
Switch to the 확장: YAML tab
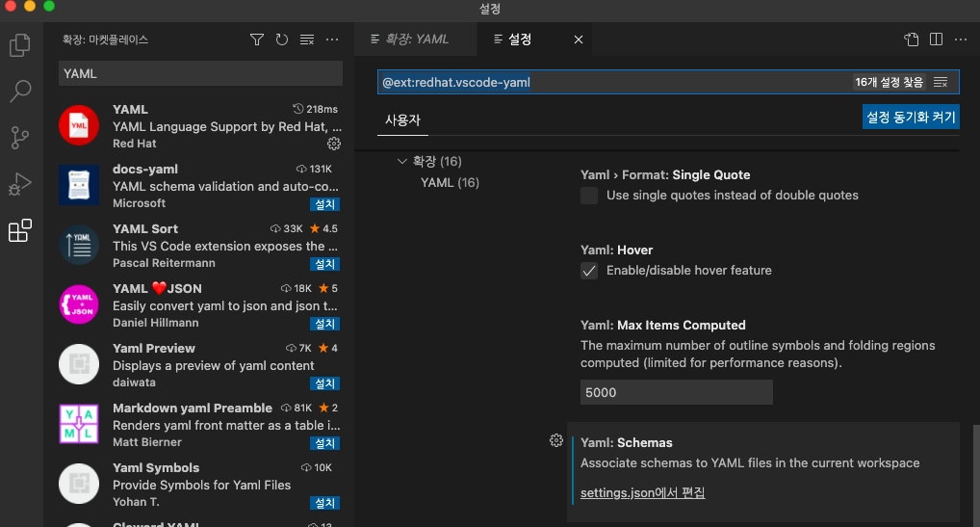pos(416,40)
